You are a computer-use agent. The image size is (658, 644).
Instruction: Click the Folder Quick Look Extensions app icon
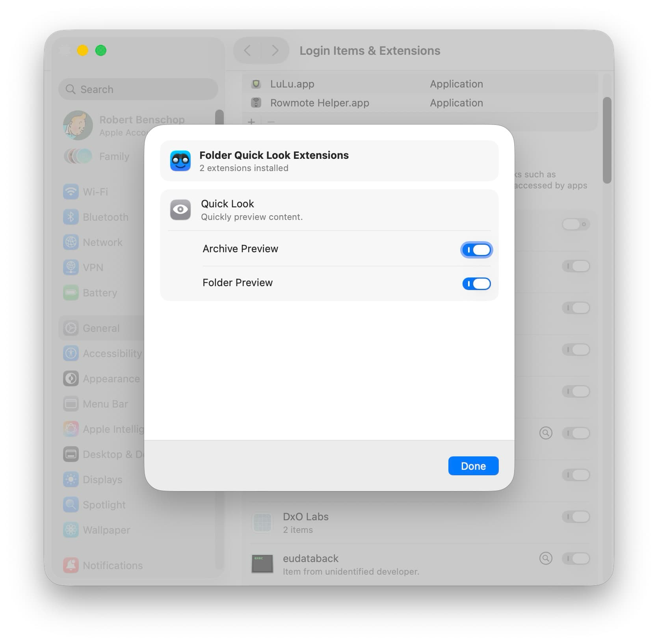[x=180, y=161]
